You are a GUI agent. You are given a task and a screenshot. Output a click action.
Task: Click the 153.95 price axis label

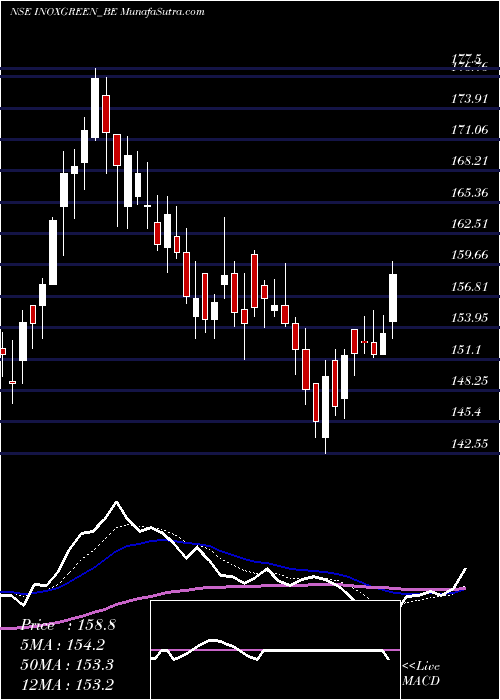click(x=470, y=317)
